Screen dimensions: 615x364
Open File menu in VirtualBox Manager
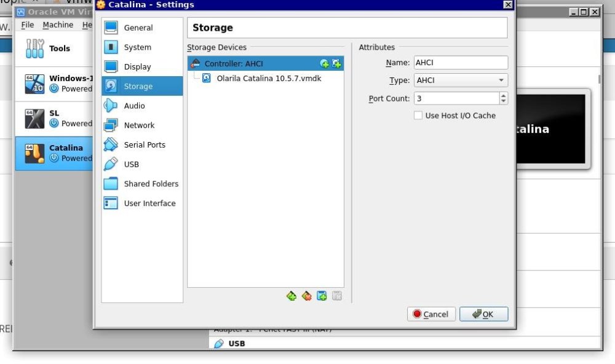coord(28,25)
